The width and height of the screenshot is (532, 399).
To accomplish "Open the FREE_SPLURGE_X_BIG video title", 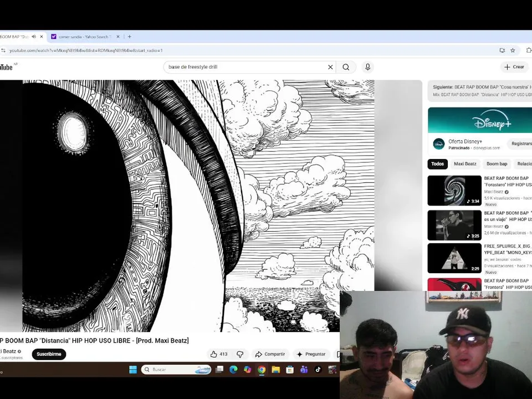I will click(x=508, y=249).
